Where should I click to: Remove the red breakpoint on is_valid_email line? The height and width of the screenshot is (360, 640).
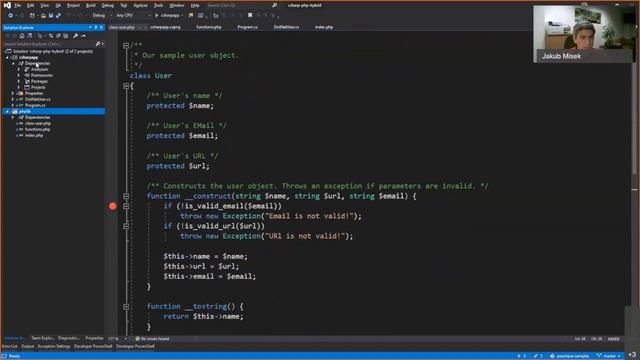tap(113, 206)
